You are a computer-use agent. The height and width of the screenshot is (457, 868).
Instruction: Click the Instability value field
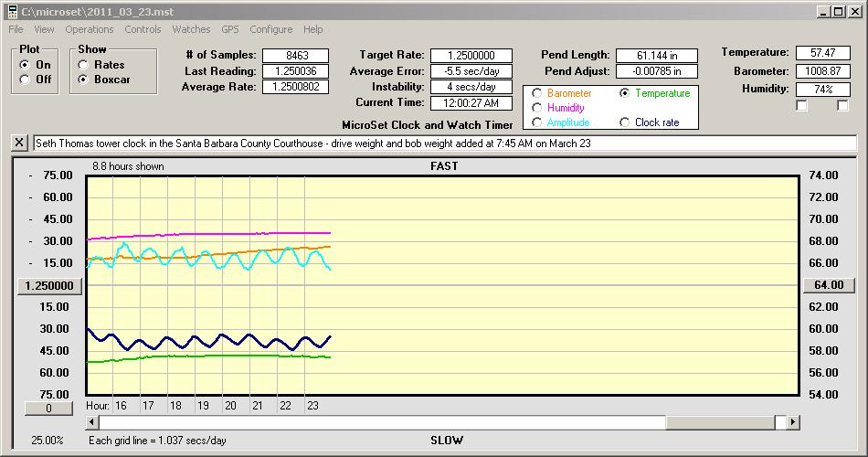click(471, 87)
